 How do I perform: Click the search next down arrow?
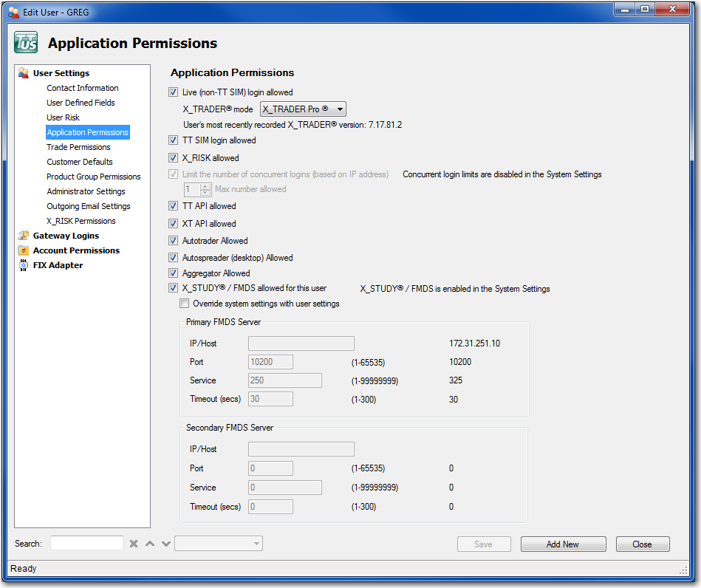pos(166,544)
